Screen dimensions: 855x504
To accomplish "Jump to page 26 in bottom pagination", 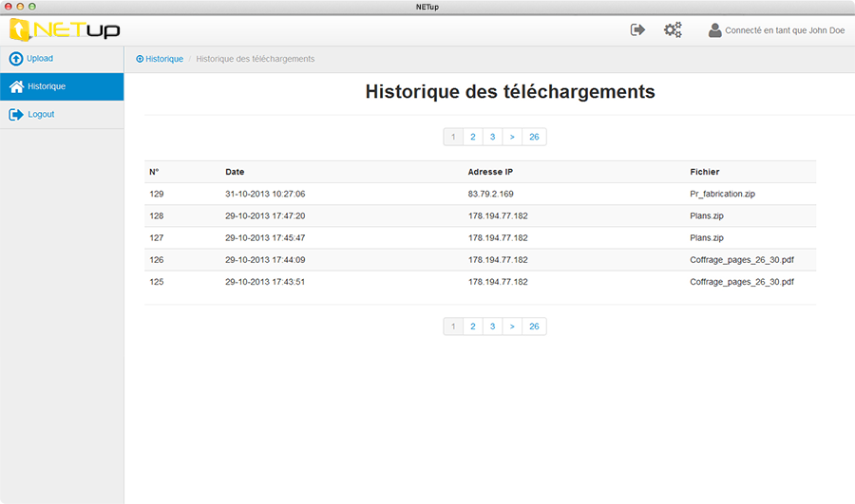I will 534,327.
